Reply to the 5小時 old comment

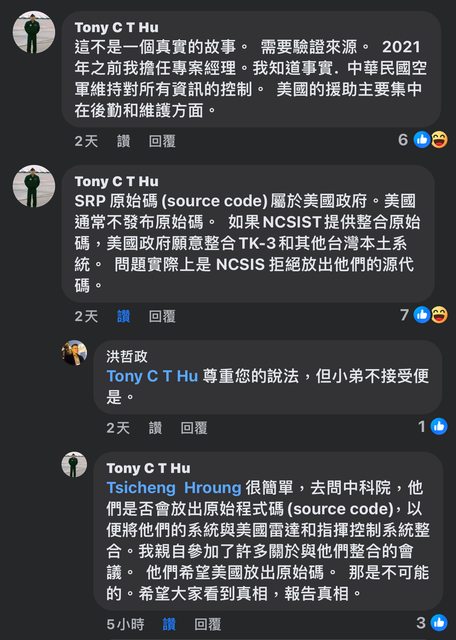[x=207, y=624]
